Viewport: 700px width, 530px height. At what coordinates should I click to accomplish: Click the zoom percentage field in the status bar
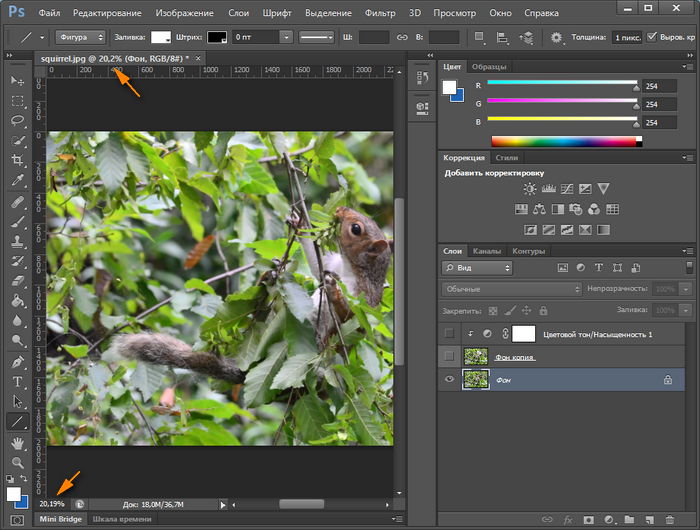[x=54, y=503]
